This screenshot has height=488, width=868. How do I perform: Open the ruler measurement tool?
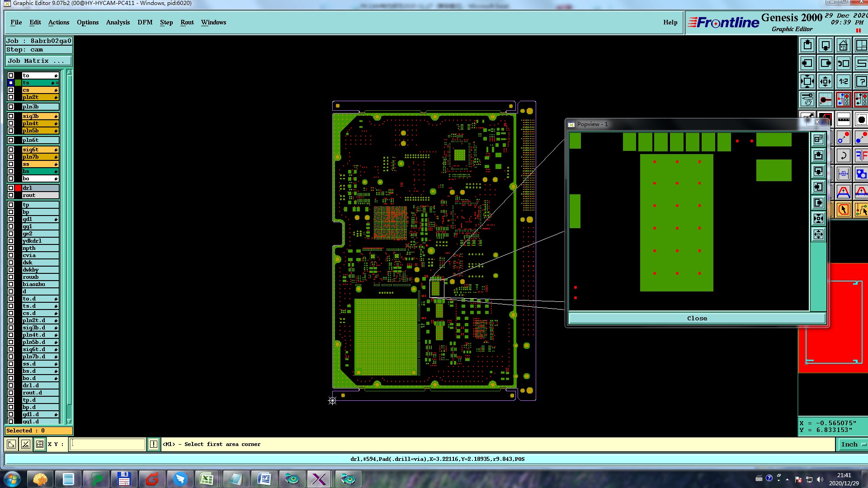844,120
